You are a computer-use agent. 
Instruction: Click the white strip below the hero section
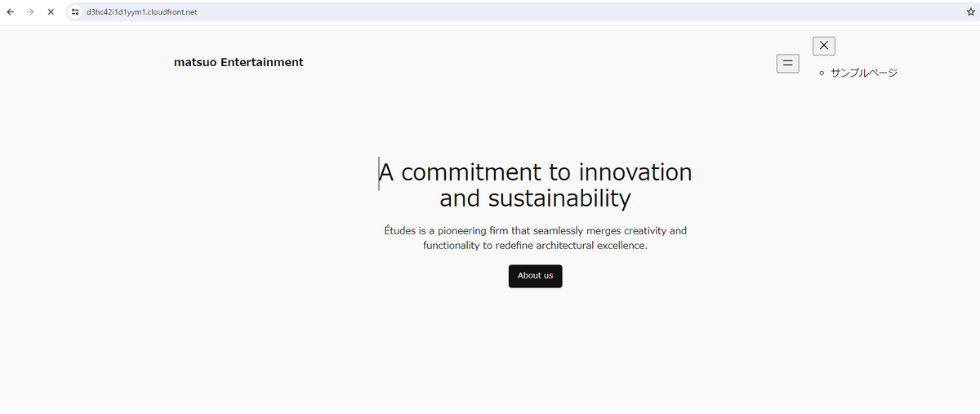pos(490,410)
